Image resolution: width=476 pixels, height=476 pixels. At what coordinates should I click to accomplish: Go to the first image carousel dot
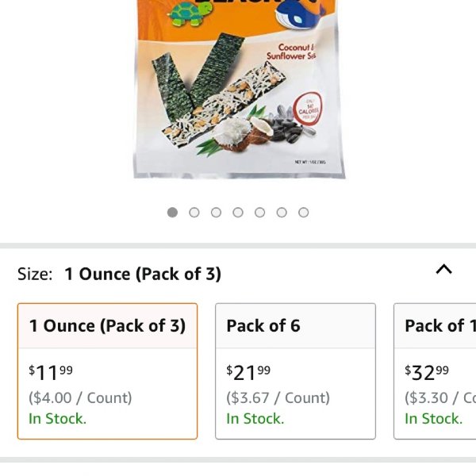pos(172,213)
